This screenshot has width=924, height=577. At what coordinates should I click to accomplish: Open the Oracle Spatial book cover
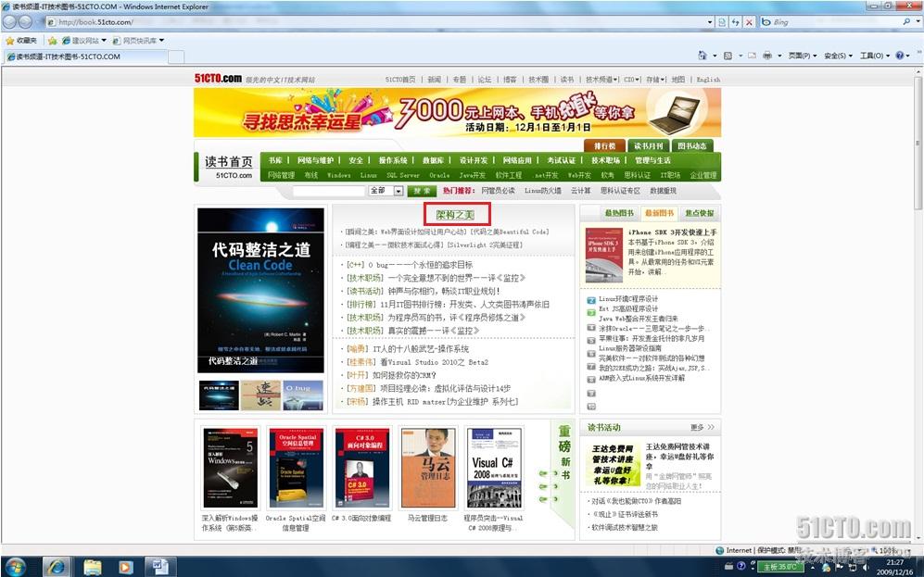pyautogui.click(x=297, y=468)
